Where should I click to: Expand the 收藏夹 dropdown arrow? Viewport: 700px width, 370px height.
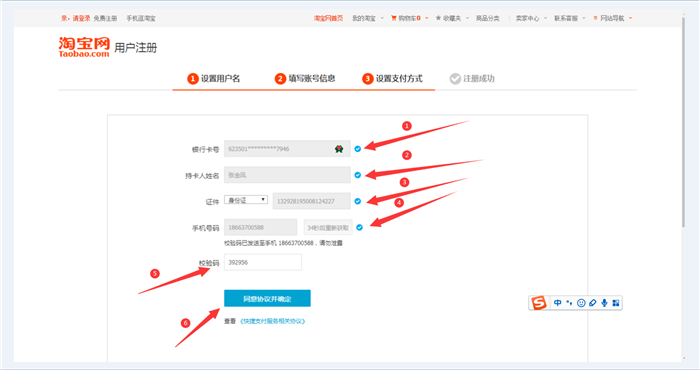467,18
